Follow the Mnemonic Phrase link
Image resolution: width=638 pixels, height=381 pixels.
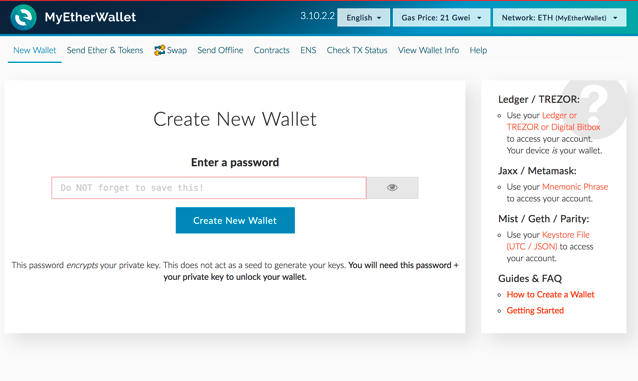[575, 187]
